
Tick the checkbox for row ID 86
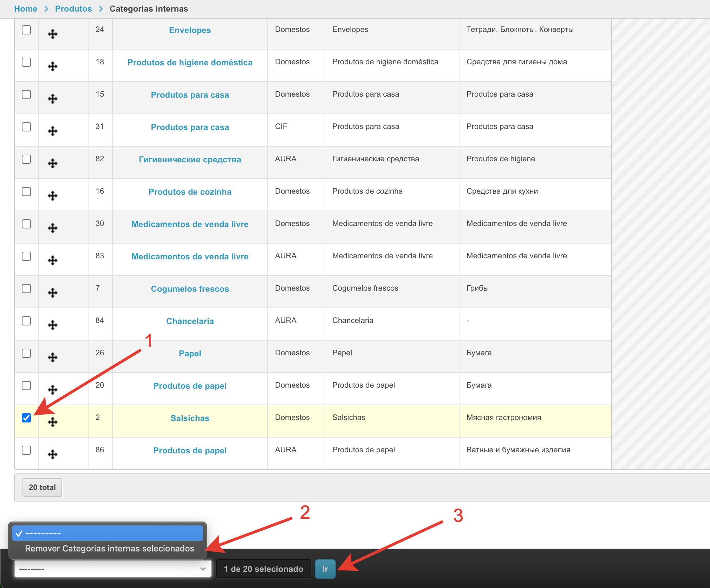(26, 450)
